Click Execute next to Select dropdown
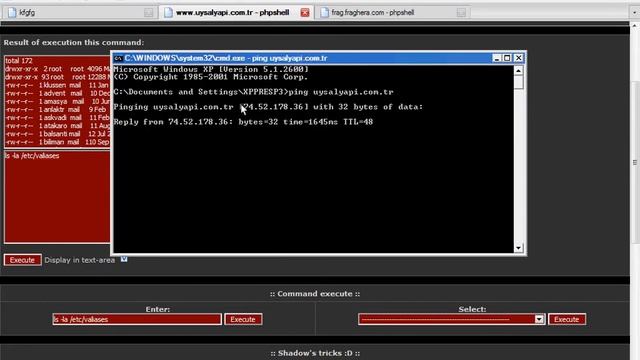This screenshot has height=360, width=640. [567, 319]
